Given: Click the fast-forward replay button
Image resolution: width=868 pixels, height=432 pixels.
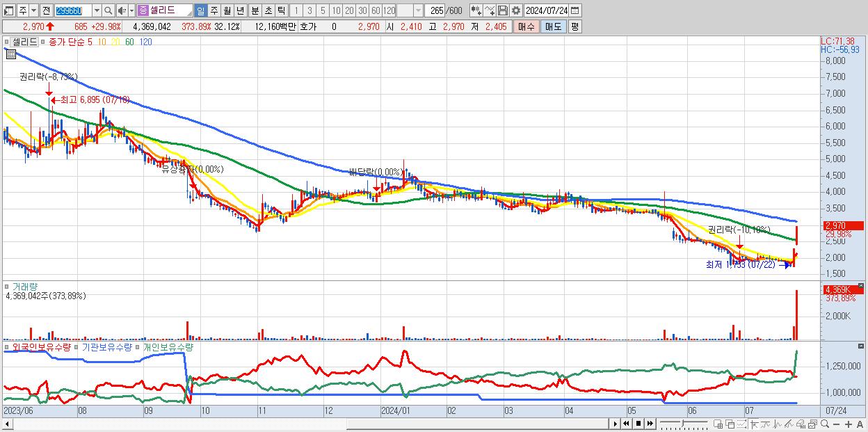Looking at the screenshot, I should [x=650, y=424].
